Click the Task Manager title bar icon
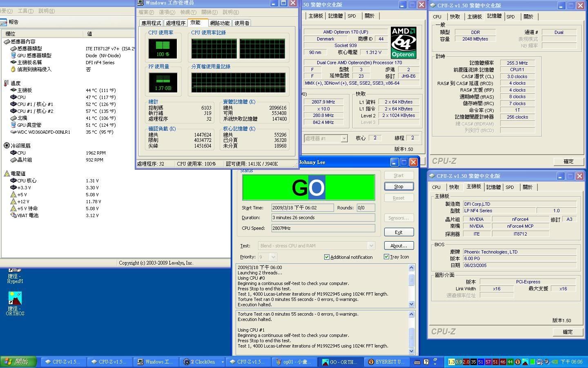The height and width of the screenshot is (368, 588). pyautogui.click(x=141, y=3)
